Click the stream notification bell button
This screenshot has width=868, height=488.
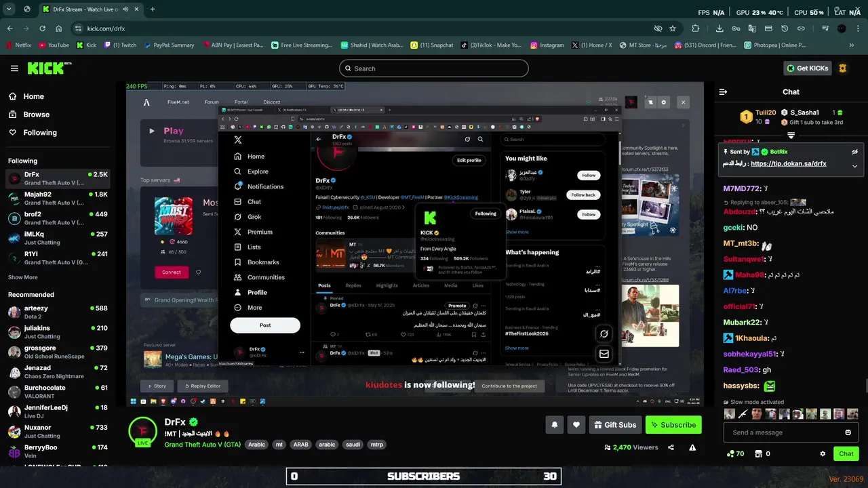tap(554, 425)
